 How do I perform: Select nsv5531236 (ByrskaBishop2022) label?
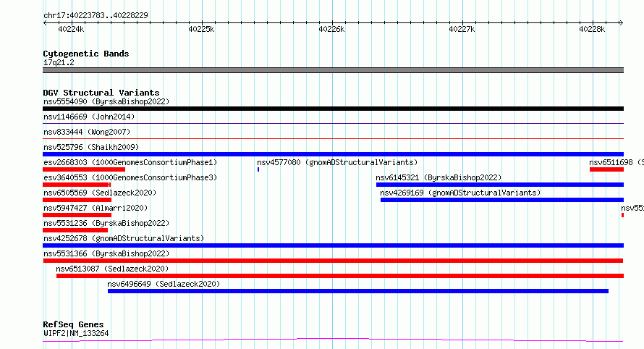[x=106, y=223]
